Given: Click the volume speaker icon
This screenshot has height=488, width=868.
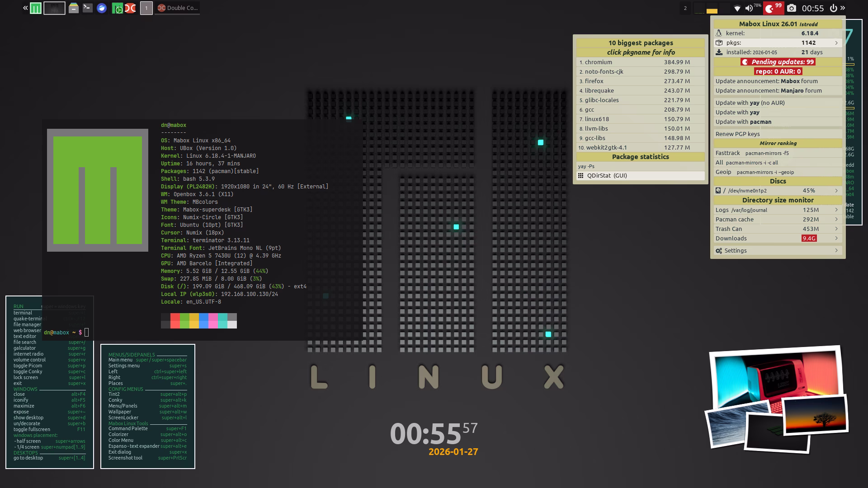Looking at the screenshot, I should tap(749, 8).
